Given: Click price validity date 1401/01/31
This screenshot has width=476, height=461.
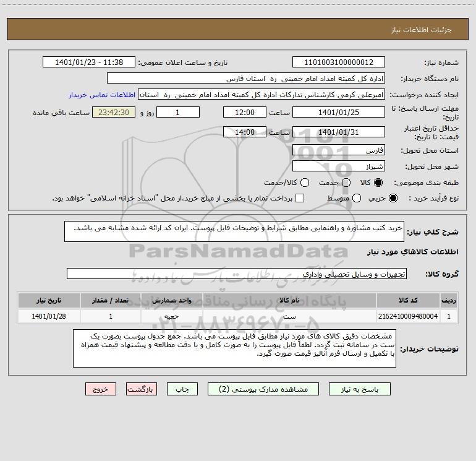Looking at the screenshot, I should click(339, 132).
